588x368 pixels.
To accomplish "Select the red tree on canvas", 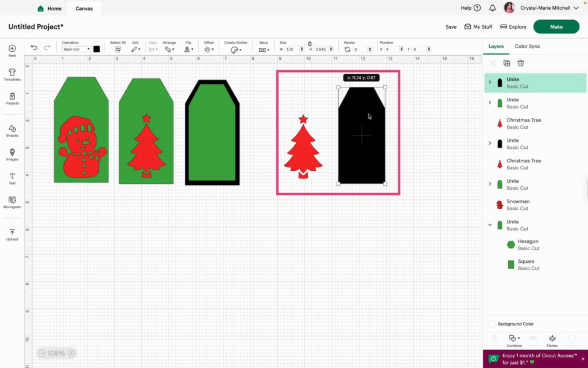I will (303, 147).
